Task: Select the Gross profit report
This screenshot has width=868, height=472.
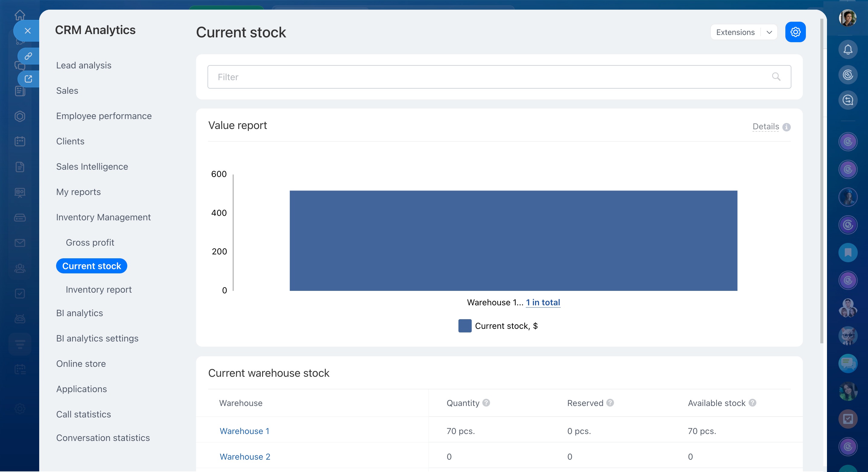Action: click(x=90, y=242)
